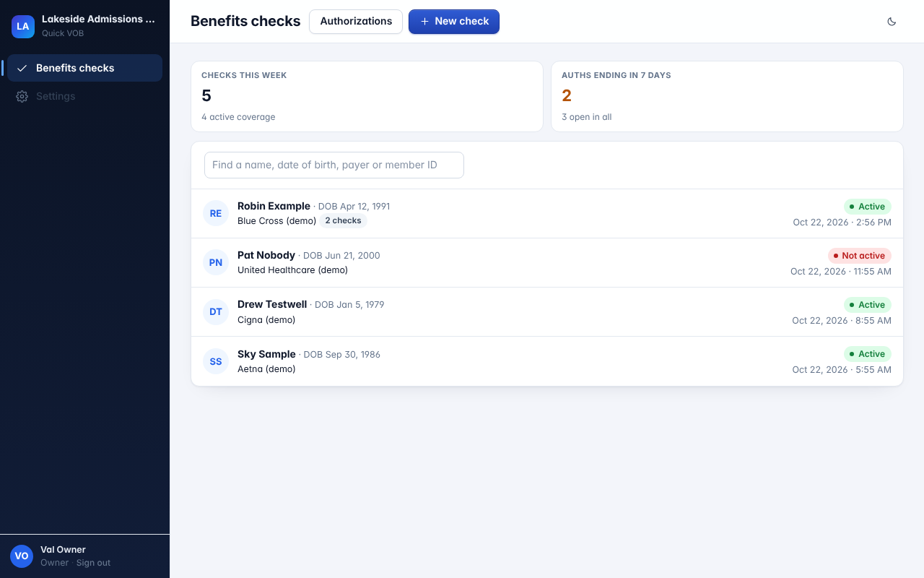Click Robin Example's Active status badge
This screenshot has height=578, width=924.
pos(868,207)
